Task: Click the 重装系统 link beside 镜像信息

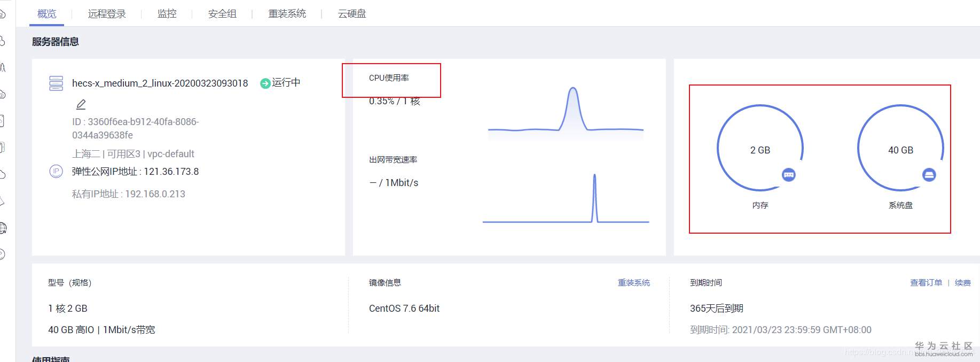Action: click(x=634, y=282)
